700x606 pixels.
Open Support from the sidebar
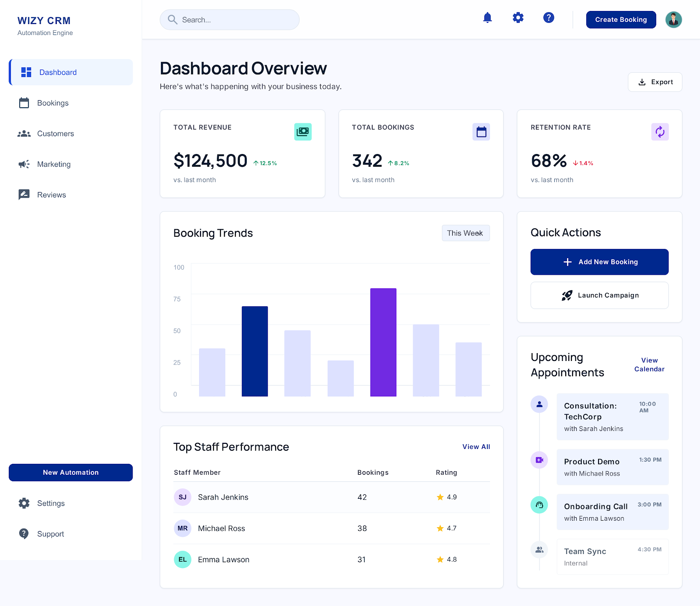50,533
